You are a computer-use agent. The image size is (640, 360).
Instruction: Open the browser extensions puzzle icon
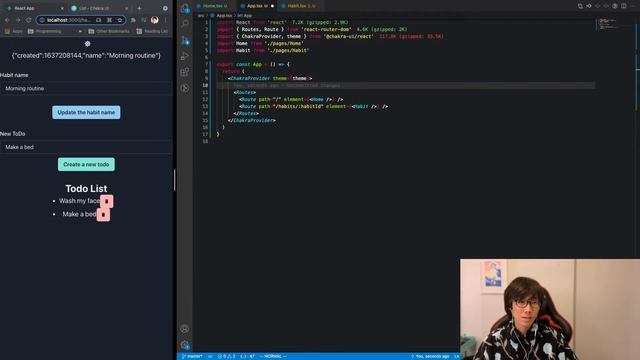133,20
